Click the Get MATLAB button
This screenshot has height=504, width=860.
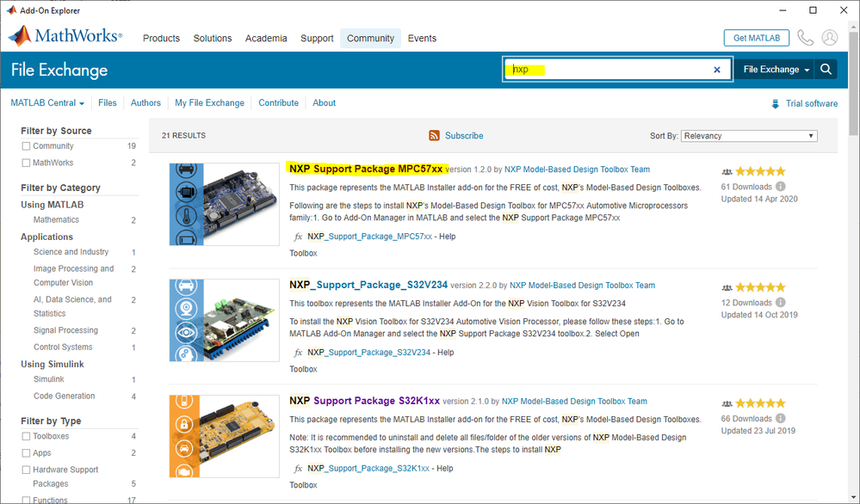(757, 38)
